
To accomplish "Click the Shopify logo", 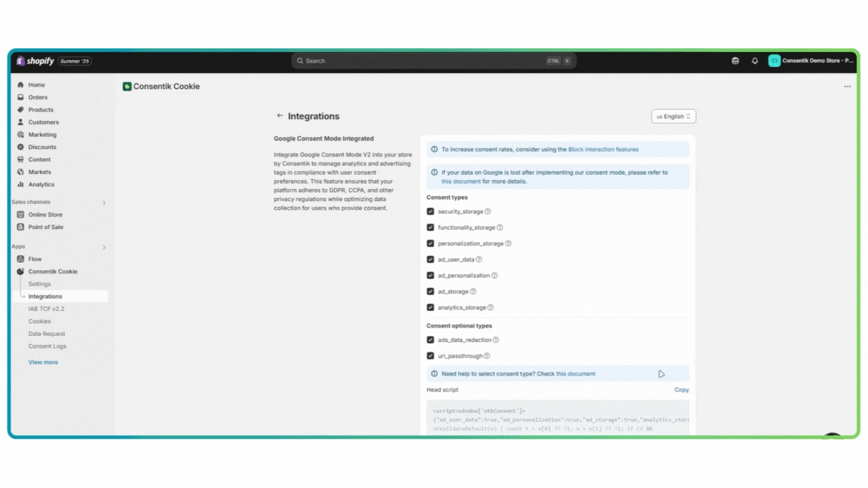I will coord(35,61).
